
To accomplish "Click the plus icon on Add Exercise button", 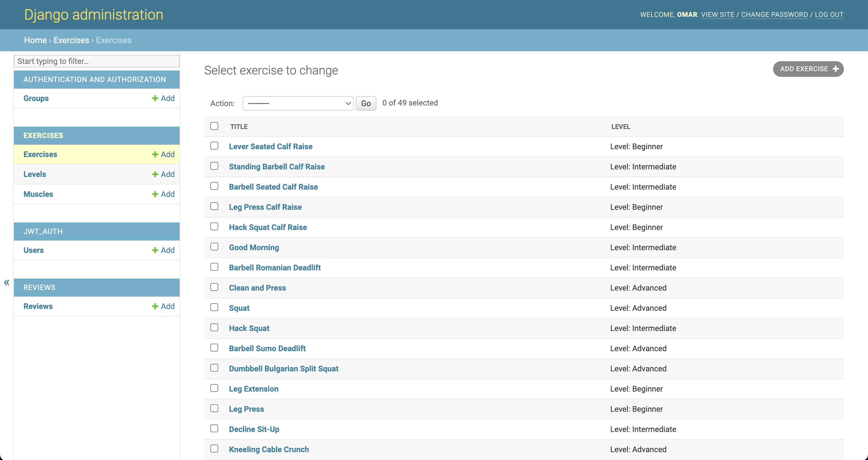I will 836,69.
